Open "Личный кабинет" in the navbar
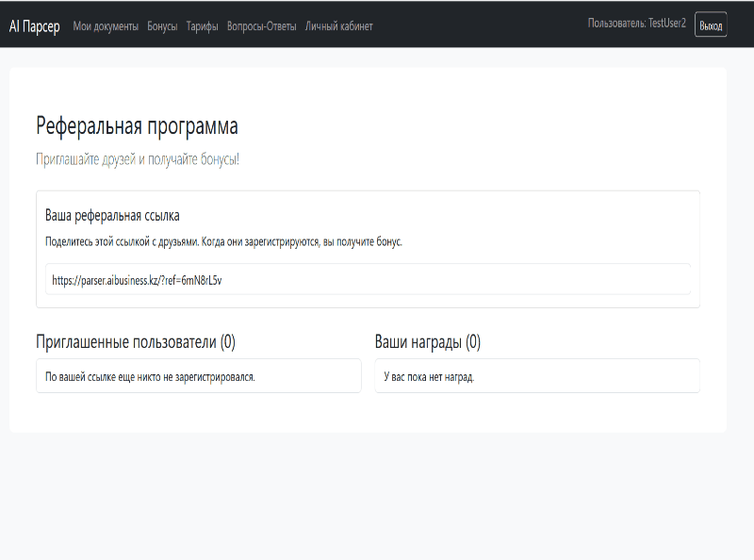This screenshot has width=754, height=560. pyautogui.click(x=337, y=25)
